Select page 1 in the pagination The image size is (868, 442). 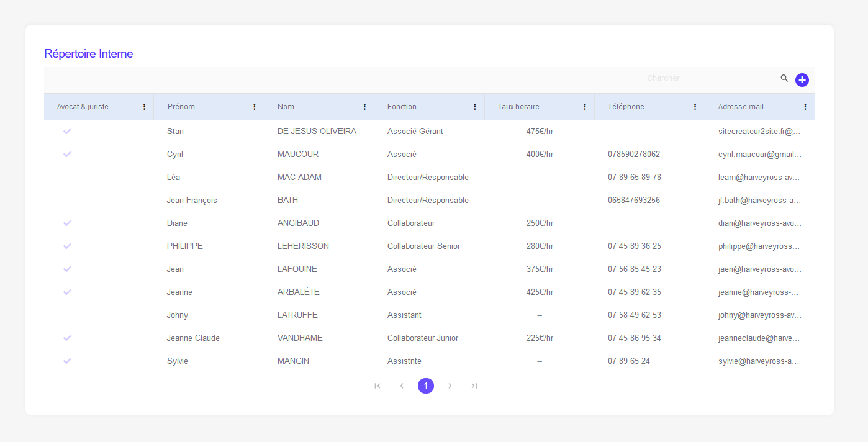click(x=426, y=386)
